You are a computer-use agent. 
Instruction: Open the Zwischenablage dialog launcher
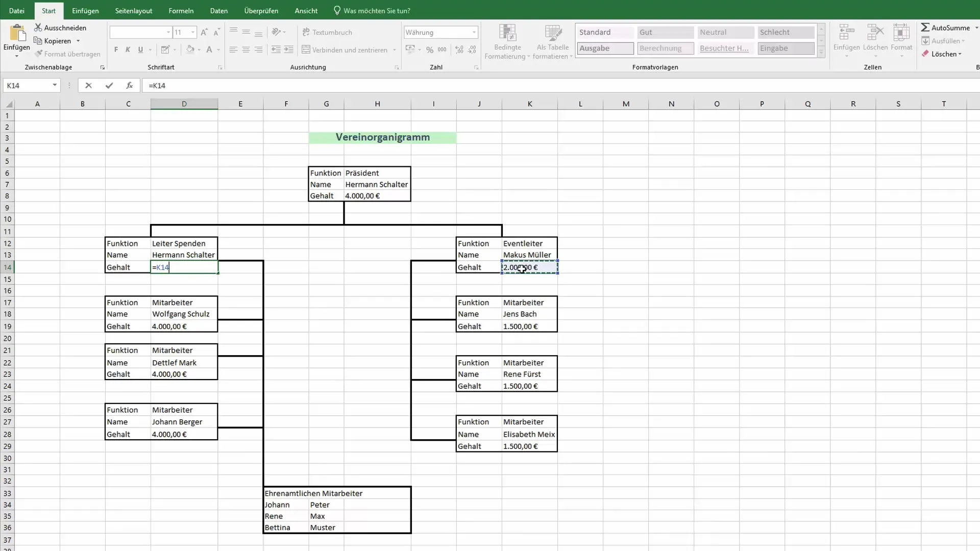coord(103,67)
